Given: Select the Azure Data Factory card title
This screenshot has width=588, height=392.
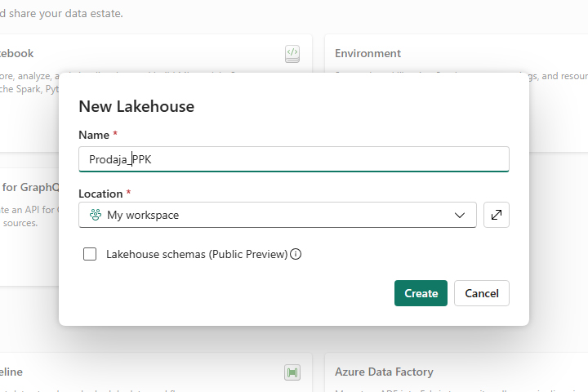Looking at the screenshot, I should tap(384, 372).
